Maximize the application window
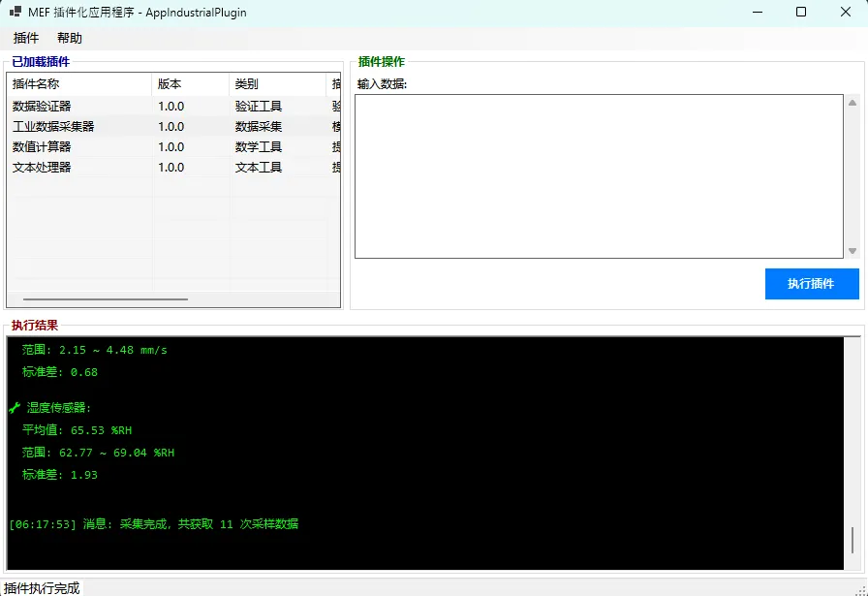Viewport: 868px width, 596px height. (x=801, y=13)
